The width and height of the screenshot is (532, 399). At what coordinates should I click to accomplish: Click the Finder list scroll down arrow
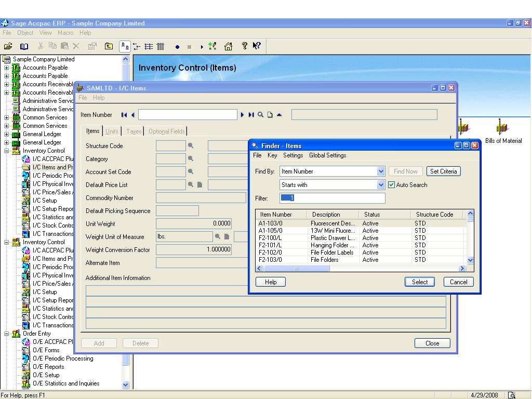[x=470, y=260]
